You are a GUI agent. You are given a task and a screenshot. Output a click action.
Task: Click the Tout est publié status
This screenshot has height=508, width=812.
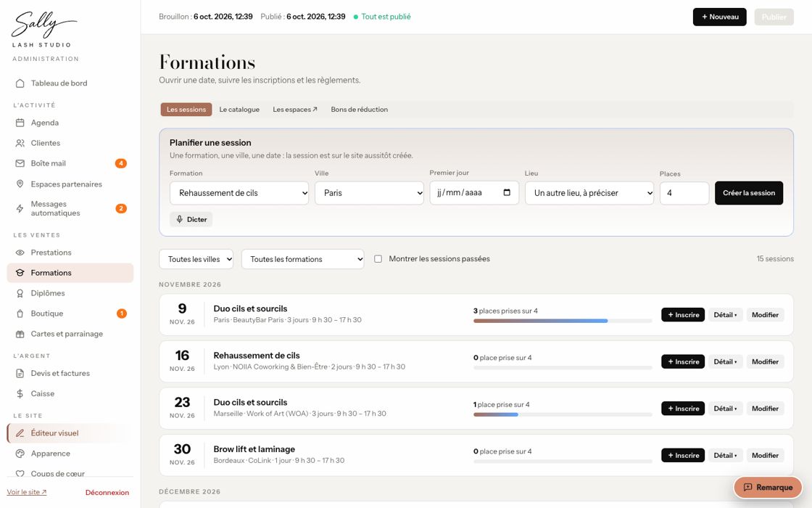(382, 17)
